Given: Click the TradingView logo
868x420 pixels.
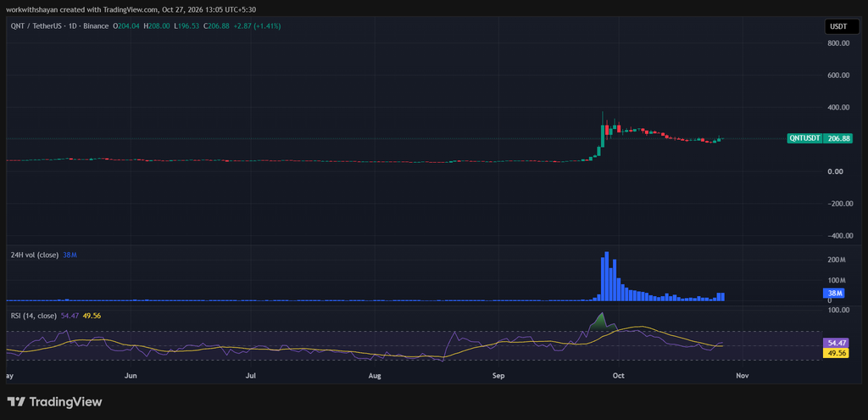Looking at the screenshot, I should click(x=54, y=401).
